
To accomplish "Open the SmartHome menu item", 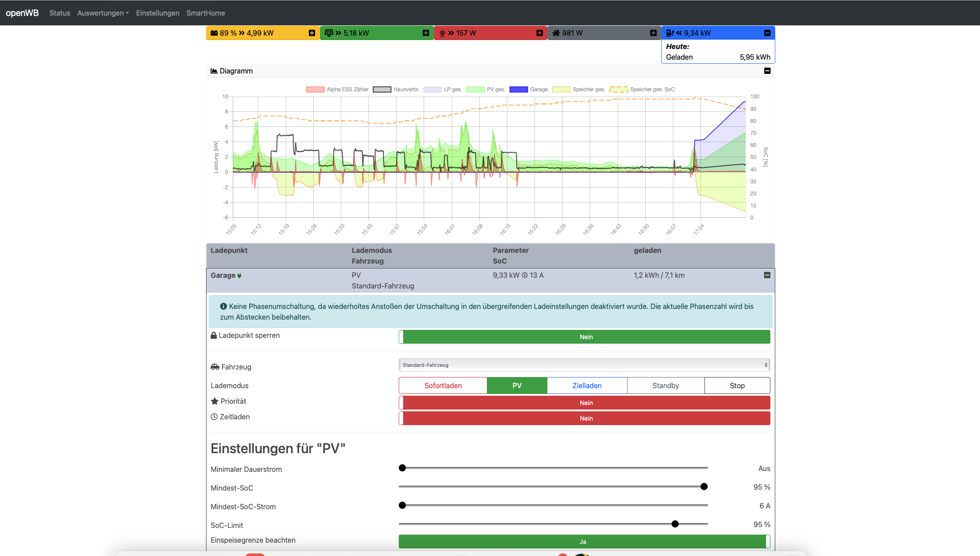I will pos(206,13).
